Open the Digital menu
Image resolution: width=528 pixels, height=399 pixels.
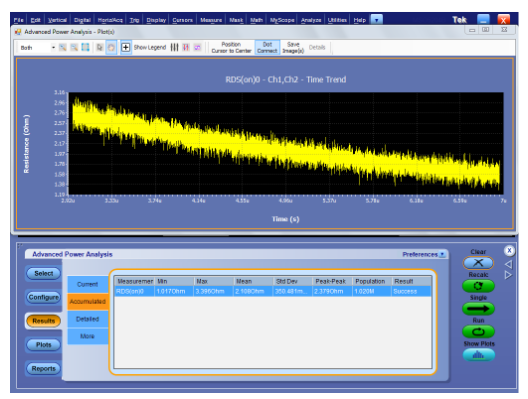[x=82, y=20]
